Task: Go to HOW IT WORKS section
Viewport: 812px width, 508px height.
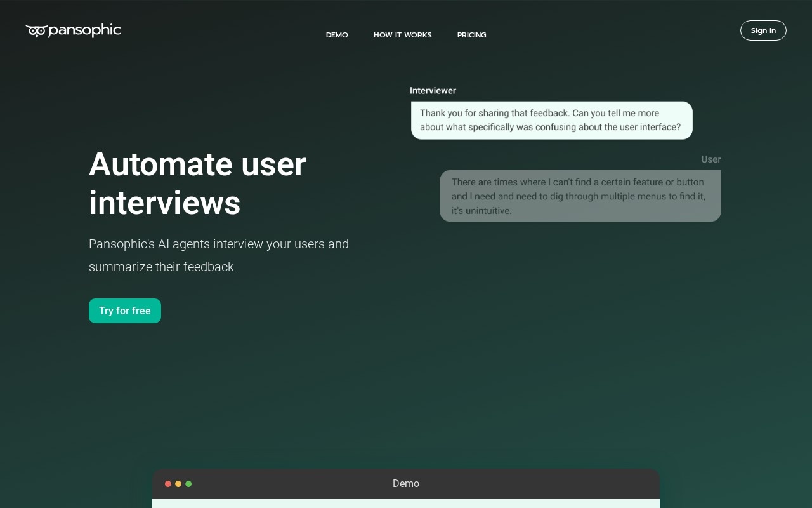Action: point(402,35)
